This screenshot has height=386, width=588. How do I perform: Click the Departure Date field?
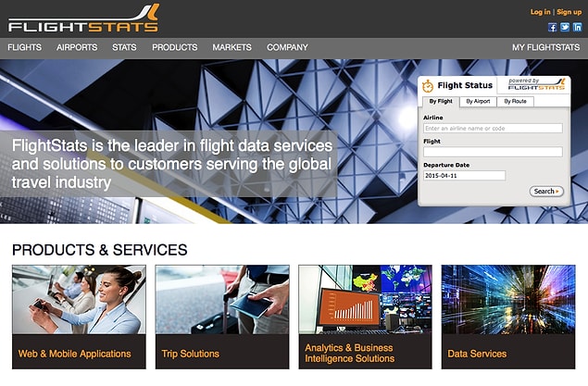[x=464, y=175]
